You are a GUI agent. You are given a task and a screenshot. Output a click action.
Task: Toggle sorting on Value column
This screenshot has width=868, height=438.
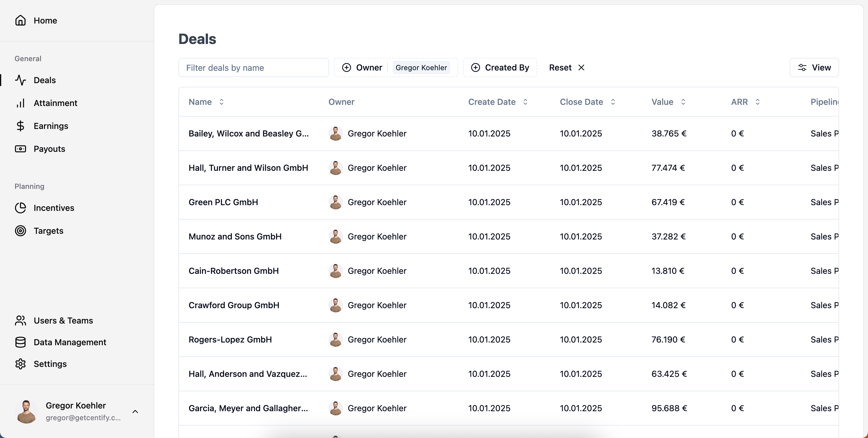coord(683,102)
